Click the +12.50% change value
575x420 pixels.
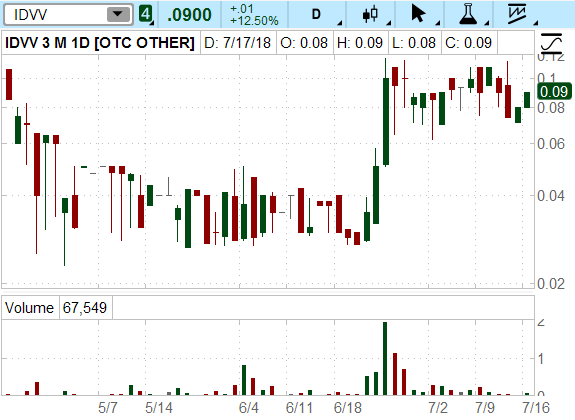point(254,21)
